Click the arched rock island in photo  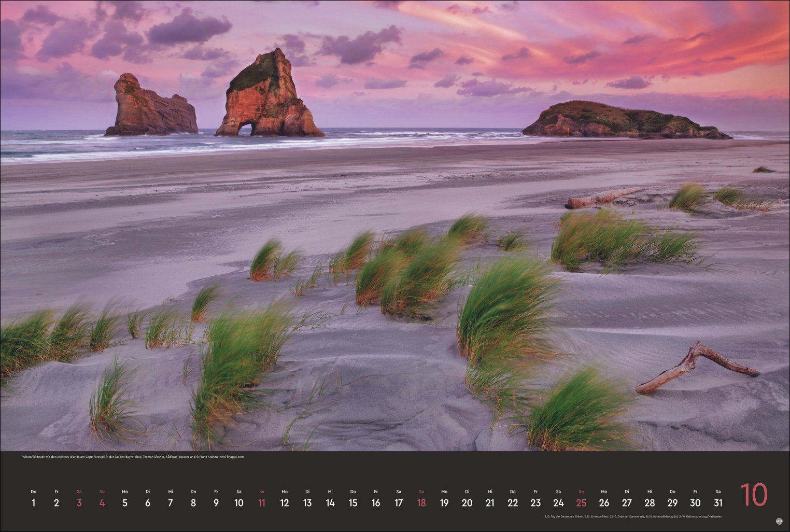pyautogui.click(x=267, y=99)
